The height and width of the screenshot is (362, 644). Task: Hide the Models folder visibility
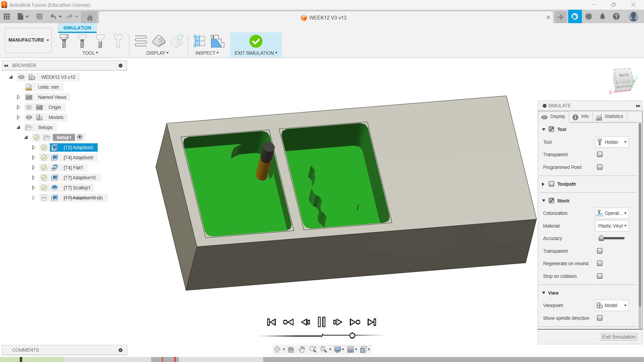29,117
